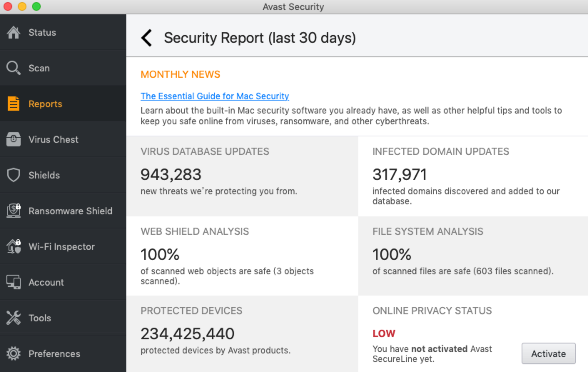Click the red LOW privacy status
The image size is (588, 372).
click(x=384, y=333)
